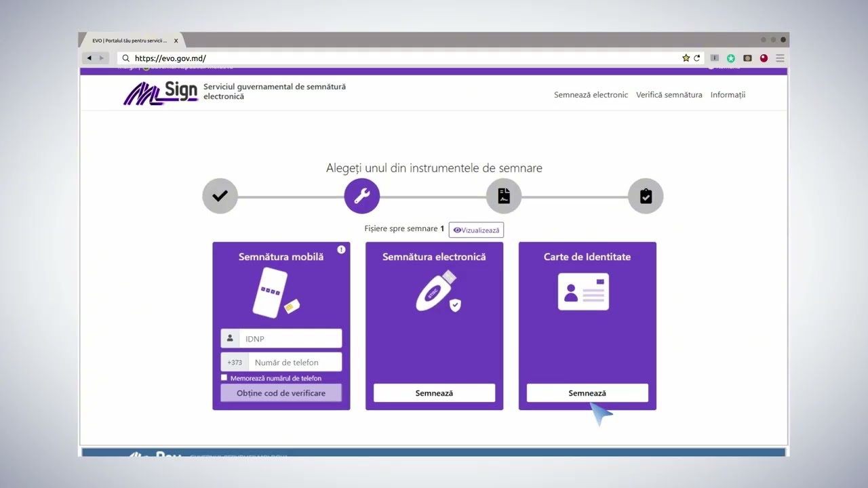Click the browser back arrow
868x488 pixels.
pos(90,58)
